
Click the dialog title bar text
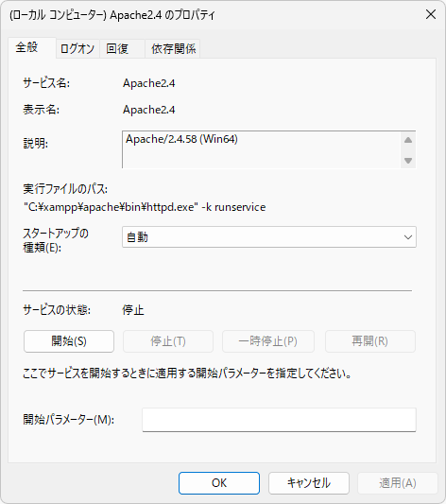coord(112,15)
